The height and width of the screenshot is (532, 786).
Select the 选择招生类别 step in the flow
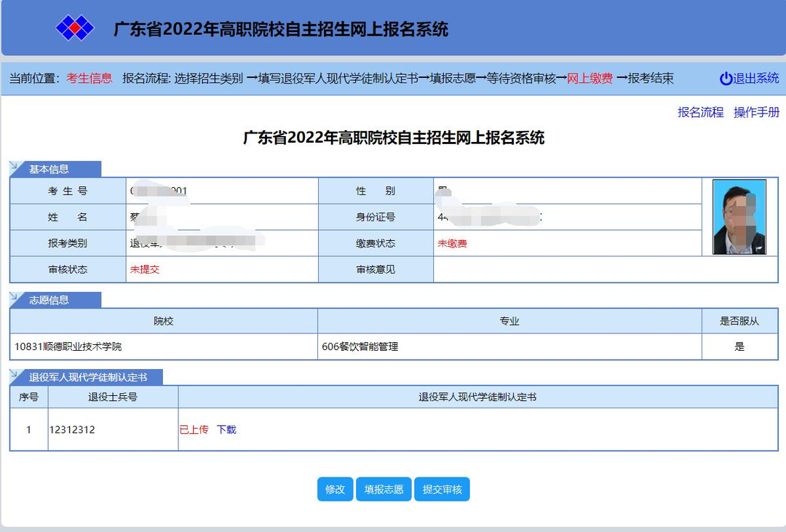(208, 79)
